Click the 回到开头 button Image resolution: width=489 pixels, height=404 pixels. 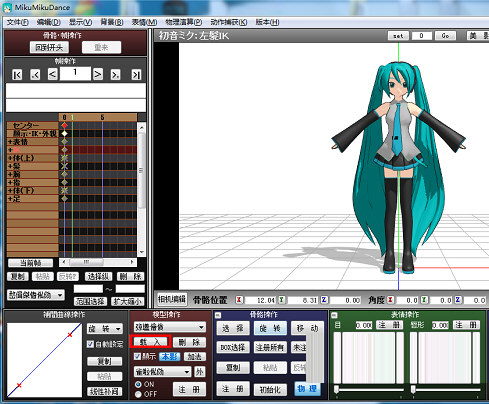tap(49, 47)
